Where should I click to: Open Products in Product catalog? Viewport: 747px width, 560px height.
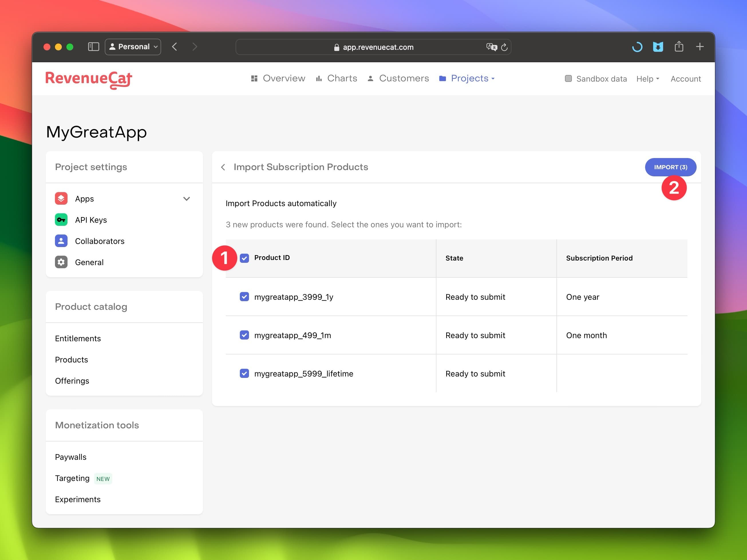[x=71, y=360]
